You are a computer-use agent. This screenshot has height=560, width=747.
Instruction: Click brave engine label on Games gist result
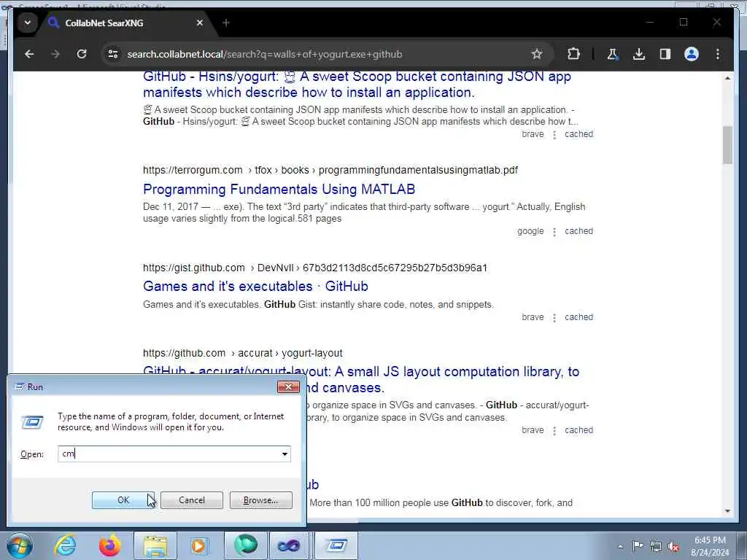click(533, 317)
